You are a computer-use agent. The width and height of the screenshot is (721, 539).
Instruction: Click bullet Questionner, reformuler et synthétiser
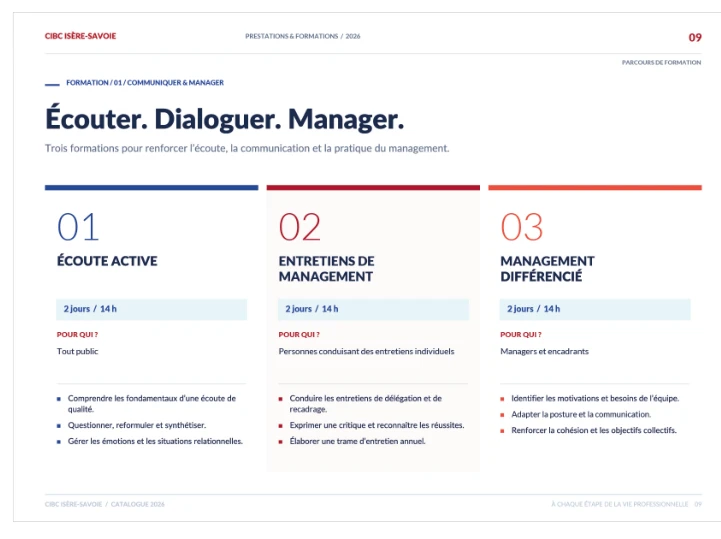[x=137, y=425]
